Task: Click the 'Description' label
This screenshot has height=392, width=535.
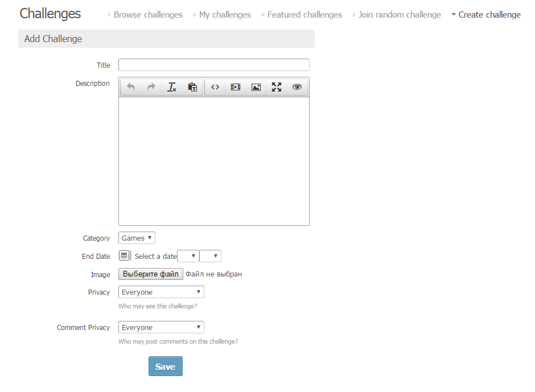Action: pyautogui.click(x=92, y=84)
